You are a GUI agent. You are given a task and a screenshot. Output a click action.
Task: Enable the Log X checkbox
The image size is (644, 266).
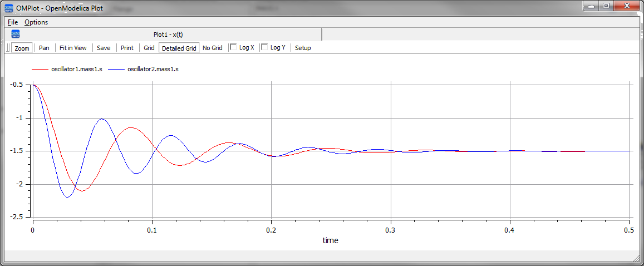coord(234,47)
